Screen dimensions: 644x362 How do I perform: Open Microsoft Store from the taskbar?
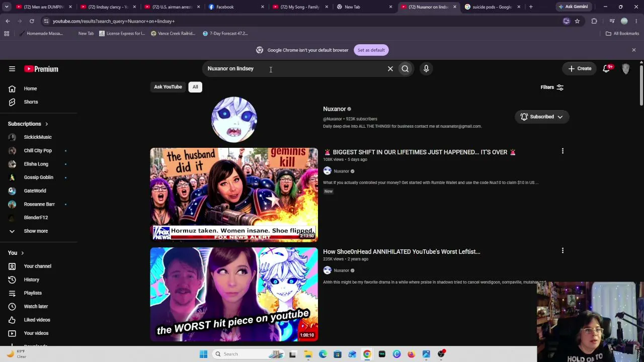[x=338, y=354]
